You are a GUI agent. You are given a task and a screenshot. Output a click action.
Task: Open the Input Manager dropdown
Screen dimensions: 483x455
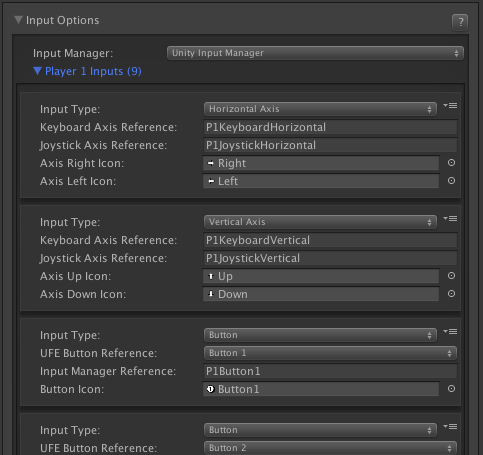315,53
